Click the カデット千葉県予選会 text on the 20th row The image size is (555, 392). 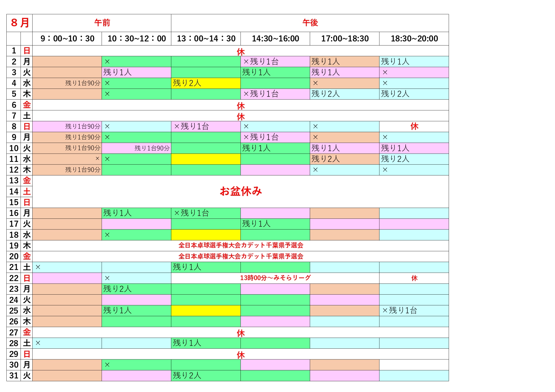pos(272,256)
